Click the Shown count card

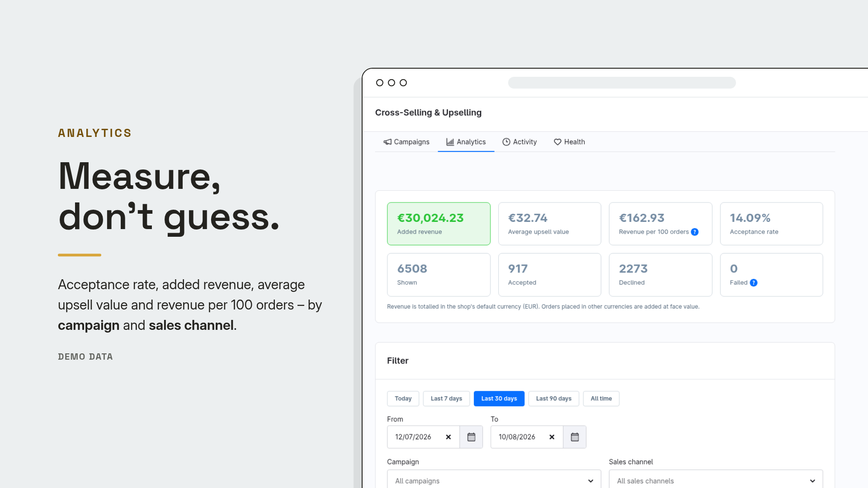point(439,275)
